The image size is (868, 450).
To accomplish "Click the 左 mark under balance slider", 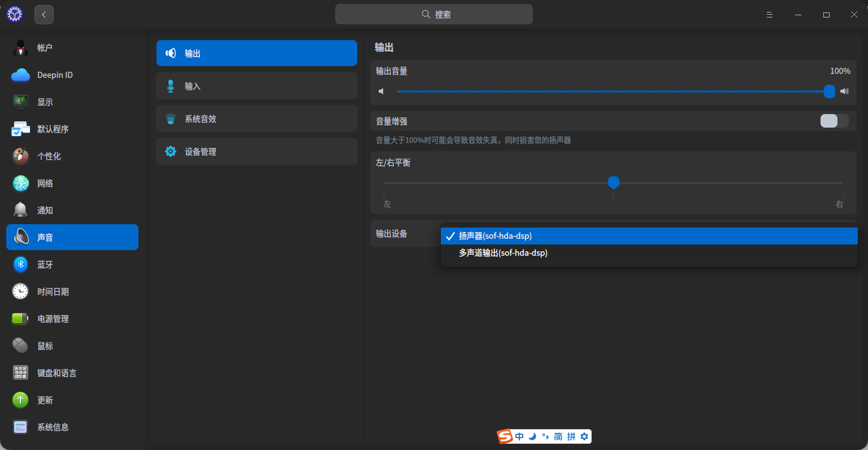I will (387, 204).
